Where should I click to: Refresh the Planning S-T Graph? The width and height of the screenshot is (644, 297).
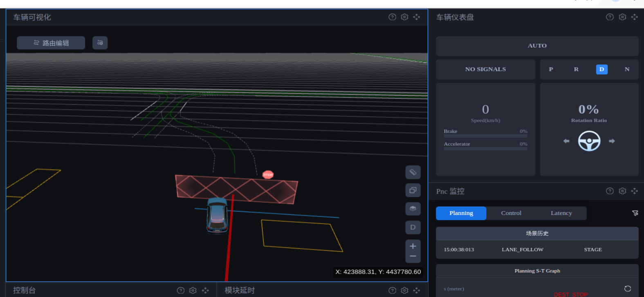[628, 288]
